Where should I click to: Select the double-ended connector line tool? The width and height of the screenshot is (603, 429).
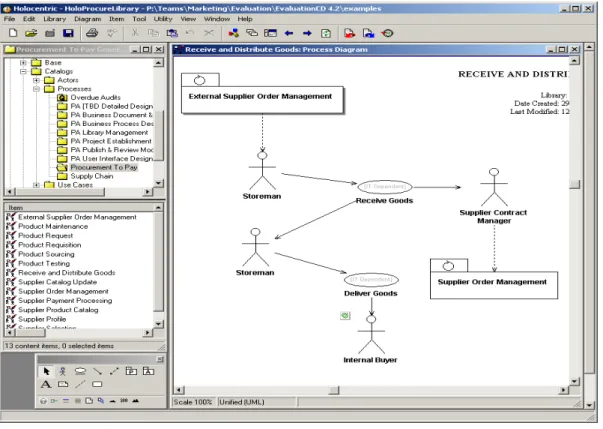[114, 371]
